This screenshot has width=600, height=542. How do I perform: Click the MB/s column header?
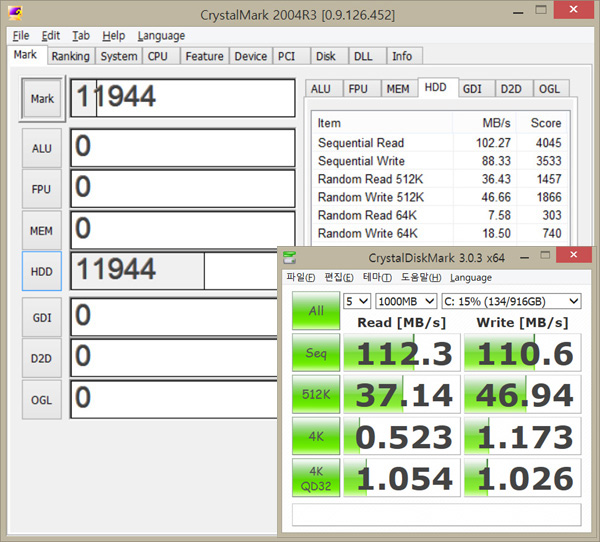[484, 123]
